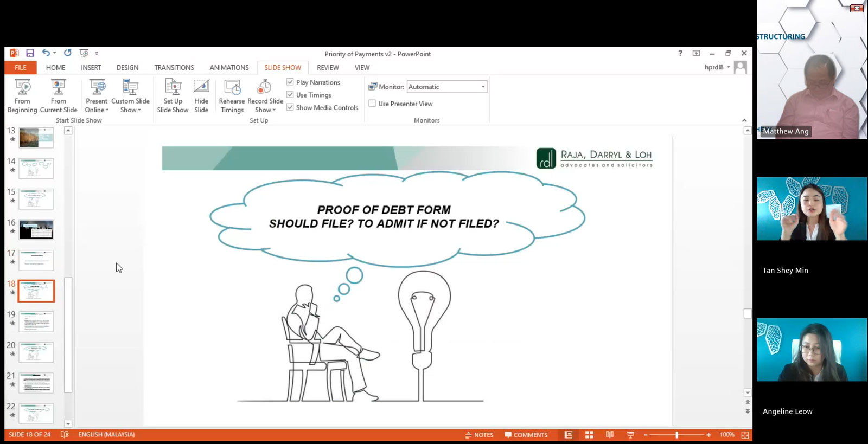Viewport: 868px width, 444px height.
Task: Click ENGLISH (MALAYSIA) language indicator
Action: click(x=106, y=435)
